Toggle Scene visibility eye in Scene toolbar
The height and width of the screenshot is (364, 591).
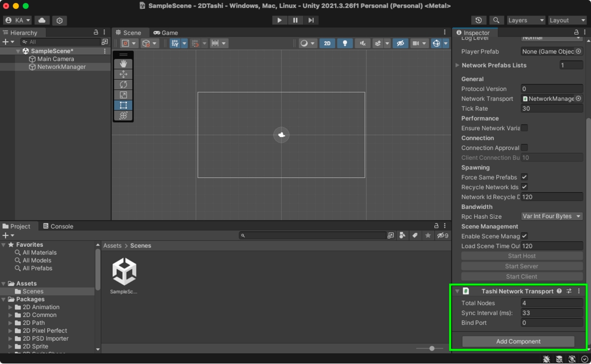[x=400, y=43]
